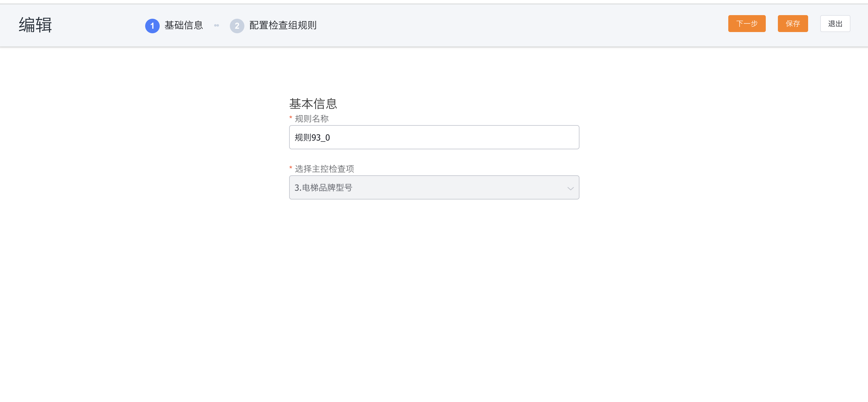This screenshot has width=868, height=402.
Task: Exit using the 退出 button
Action: [835, 24]
